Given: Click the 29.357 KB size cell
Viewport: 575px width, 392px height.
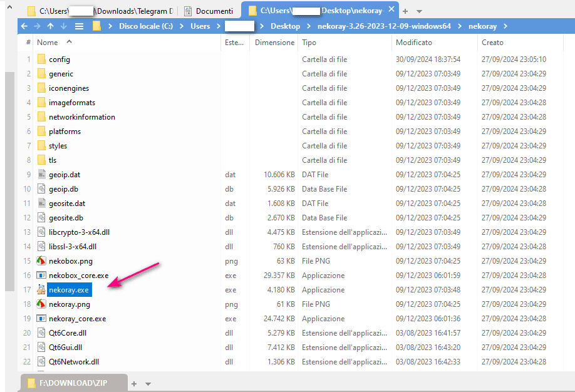Looking at the screenshot, I should point(279,276).
